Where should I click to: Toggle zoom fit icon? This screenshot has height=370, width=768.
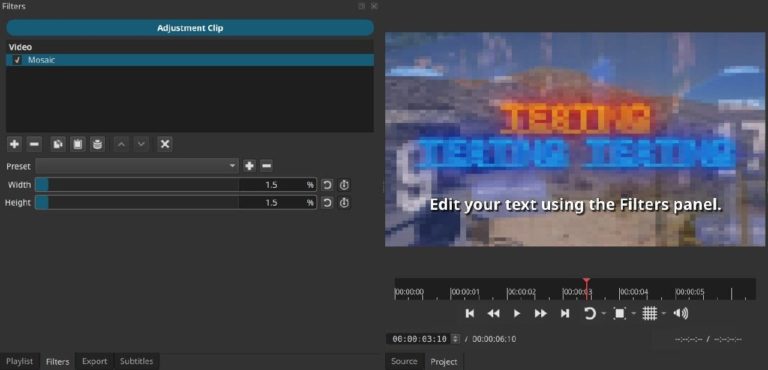tap(620, 313)
